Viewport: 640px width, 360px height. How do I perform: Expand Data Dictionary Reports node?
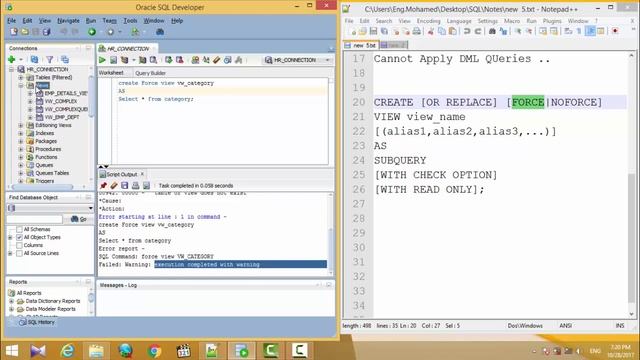point(11,301)
